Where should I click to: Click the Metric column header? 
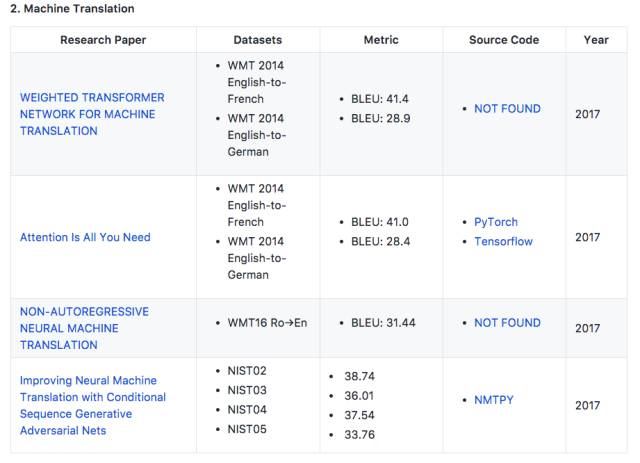pos(381,40)
